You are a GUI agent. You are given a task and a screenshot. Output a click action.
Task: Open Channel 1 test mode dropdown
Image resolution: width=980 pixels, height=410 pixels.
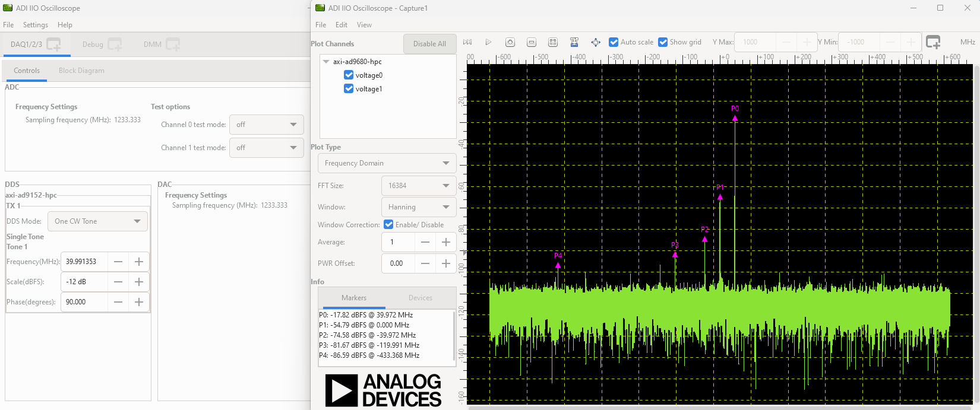coord(267,148)
